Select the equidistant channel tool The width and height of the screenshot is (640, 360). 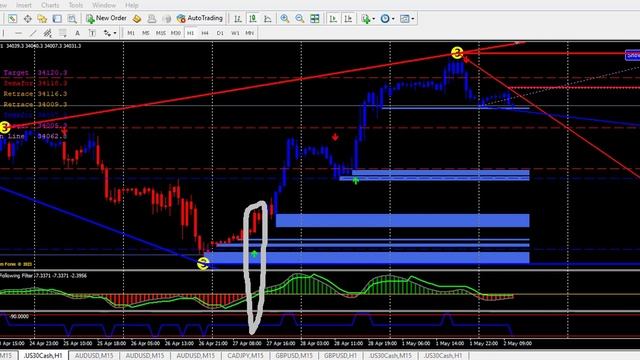click(x=48, y=33)
